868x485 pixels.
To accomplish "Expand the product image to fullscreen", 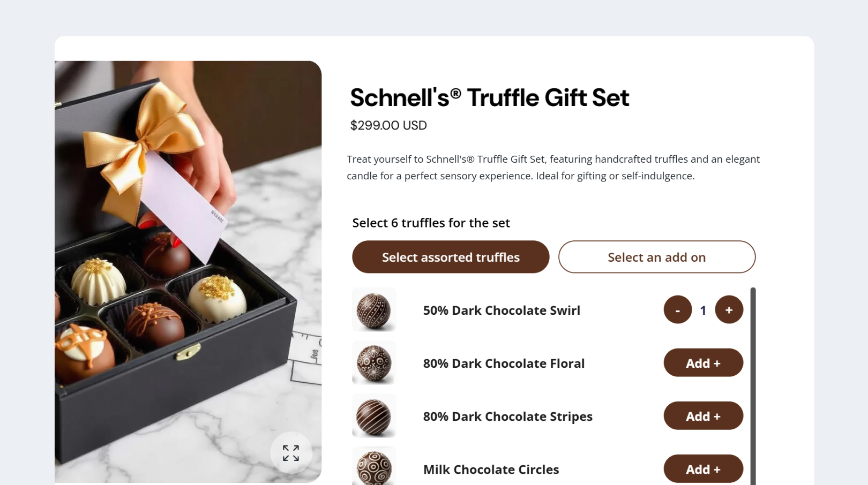I will [x=291, y=453].
